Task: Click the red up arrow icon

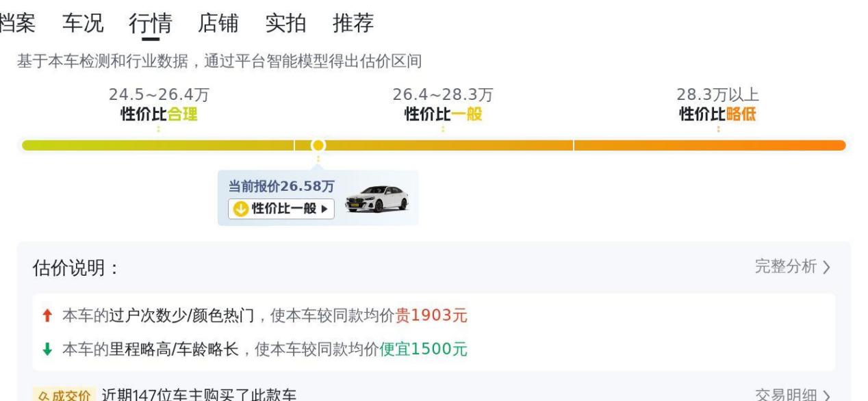Action: 47,316
